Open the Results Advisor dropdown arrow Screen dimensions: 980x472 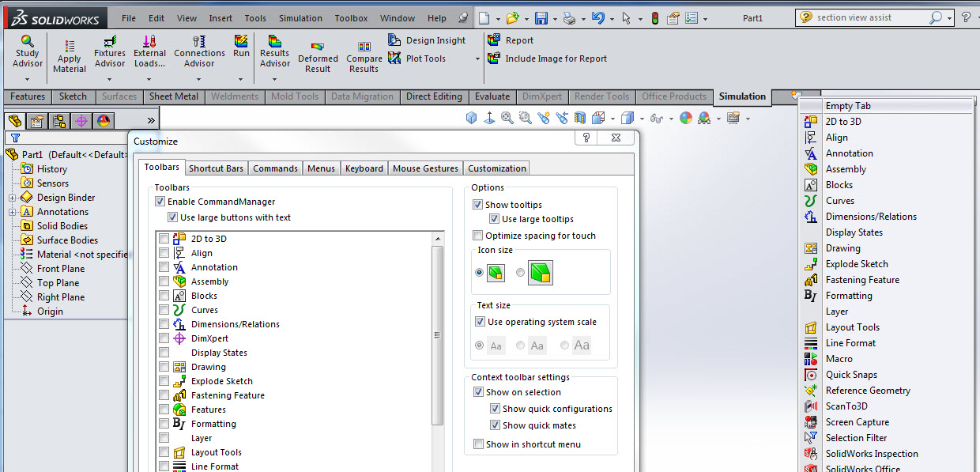click(275, 79)
